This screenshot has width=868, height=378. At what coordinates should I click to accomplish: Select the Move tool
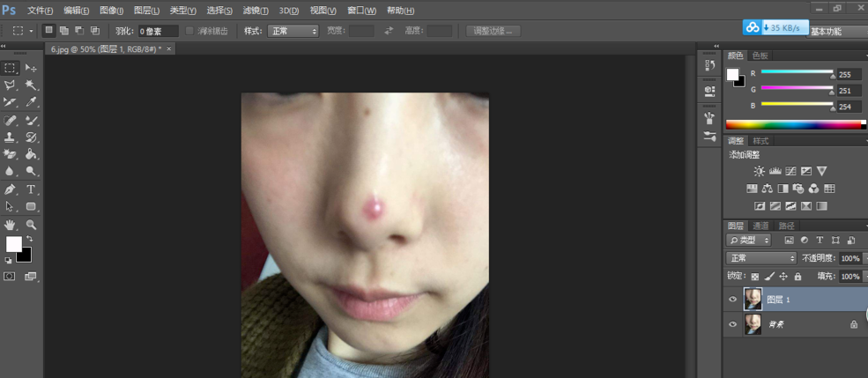[x=32, y=68]
